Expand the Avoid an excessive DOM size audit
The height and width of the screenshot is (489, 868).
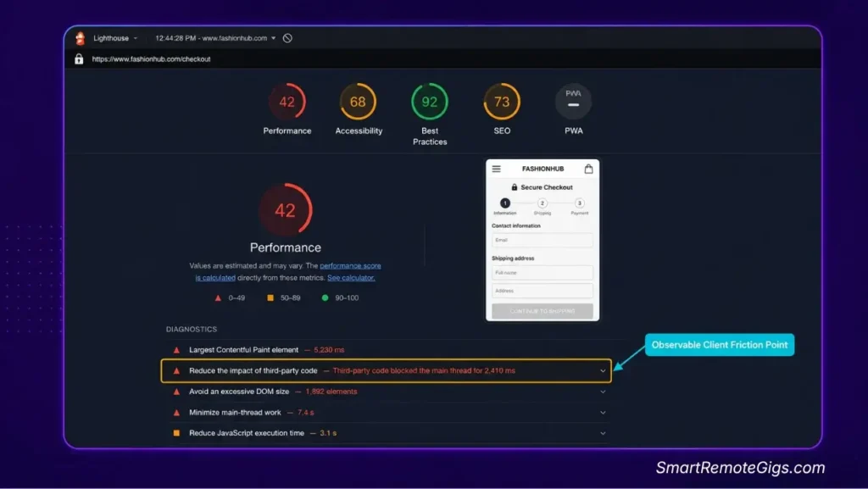pyautogui.click(x=603, y=392)
